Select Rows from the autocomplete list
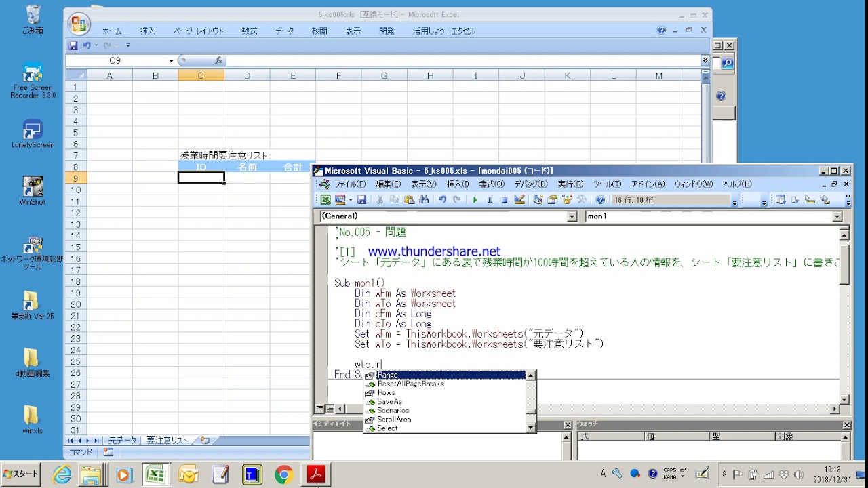 [x=386, y=392]
